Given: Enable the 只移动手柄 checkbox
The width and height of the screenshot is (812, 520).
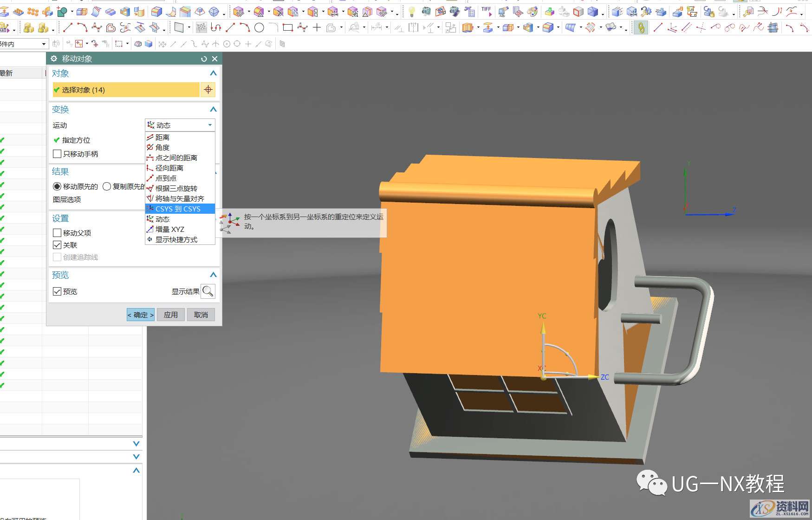Looking at the screenshot, I should (x=57, y=154).
